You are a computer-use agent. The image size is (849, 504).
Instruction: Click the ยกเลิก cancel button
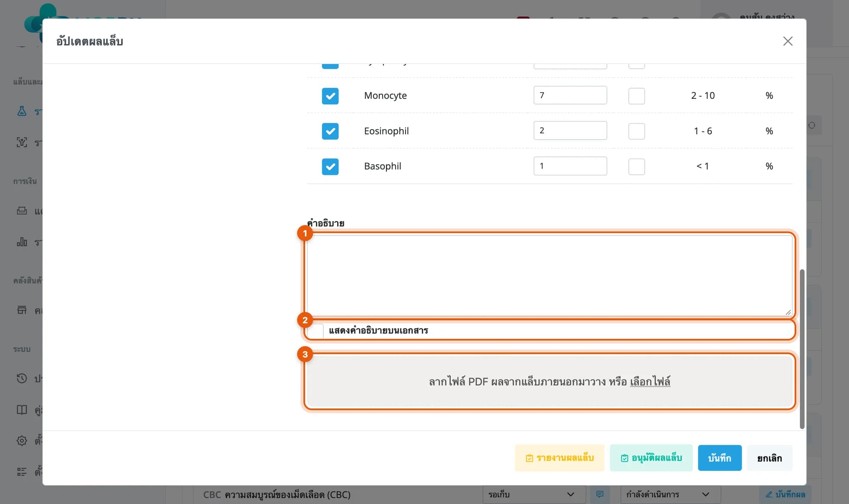click(x=769, y=458)
